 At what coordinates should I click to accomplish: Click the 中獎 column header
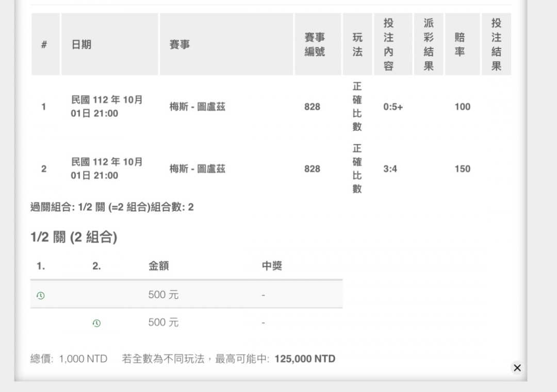[272, 266]
